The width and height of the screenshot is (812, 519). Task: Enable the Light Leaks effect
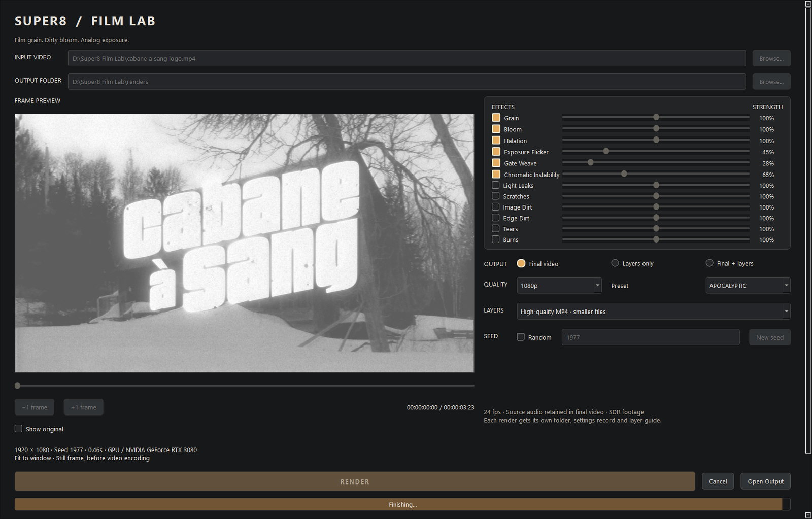pyautogui.click(x=496, y=185)
